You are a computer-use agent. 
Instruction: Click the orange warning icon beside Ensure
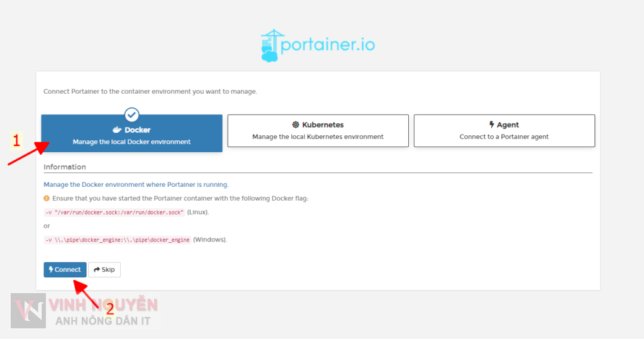pyautogui.click(x=47, y=198)
